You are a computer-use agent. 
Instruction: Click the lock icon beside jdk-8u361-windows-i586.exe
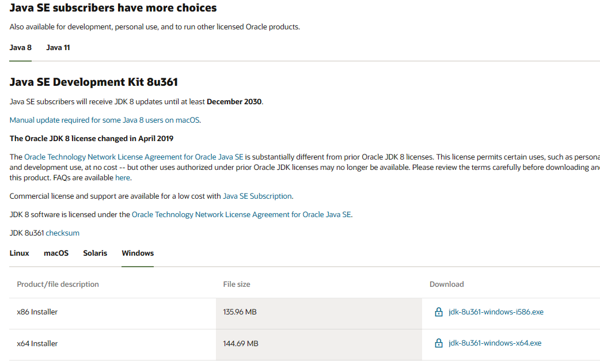coord(439,312)
